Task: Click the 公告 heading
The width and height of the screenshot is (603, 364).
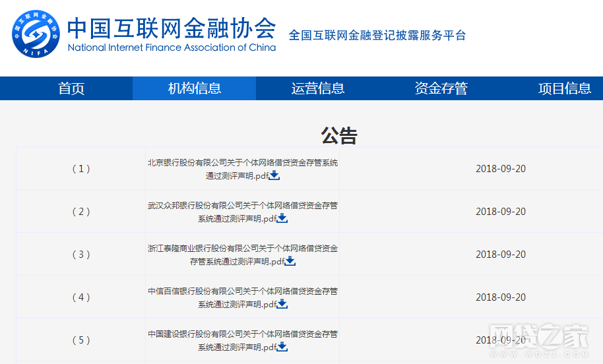Action: pos(339,136)
